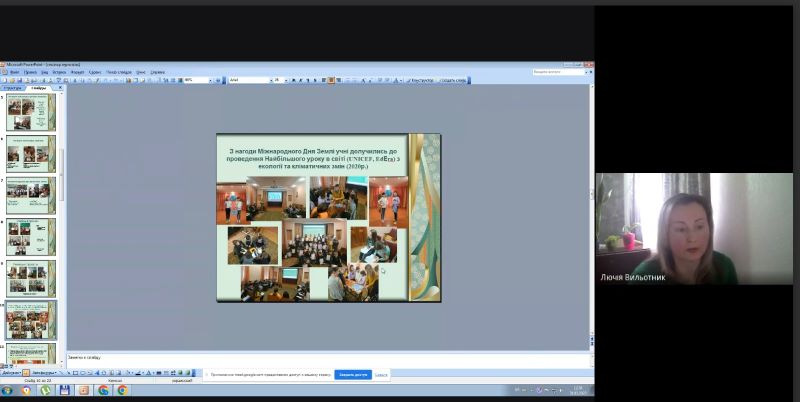Open the zoom percentage dropdown
The width and height of the screenshot is (800, 402).
(x=210, y=80)
